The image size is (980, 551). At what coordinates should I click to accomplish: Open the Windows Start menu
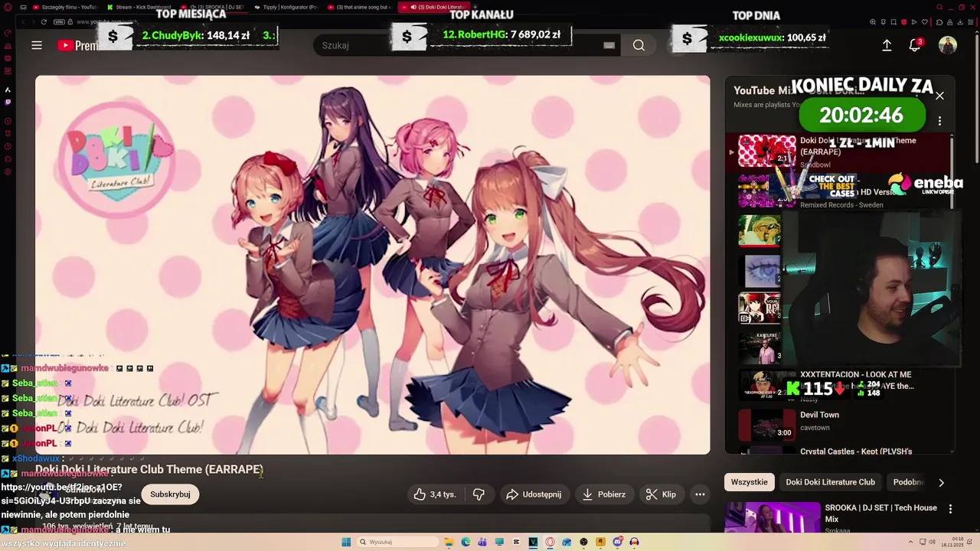tap(346, 542)
